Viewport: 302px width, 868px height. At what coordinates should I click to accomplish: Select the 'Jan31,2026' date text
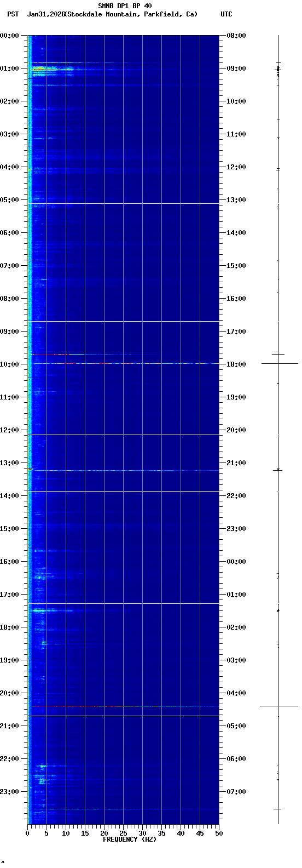point(45,14)
